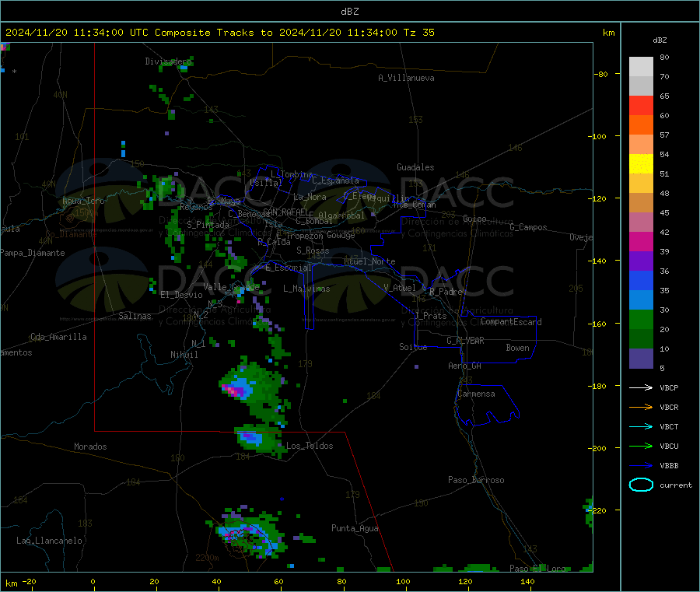Click the cyan 'current' ellipse symbol
This screenshot has width=700, height=592.
pos(641,485)
